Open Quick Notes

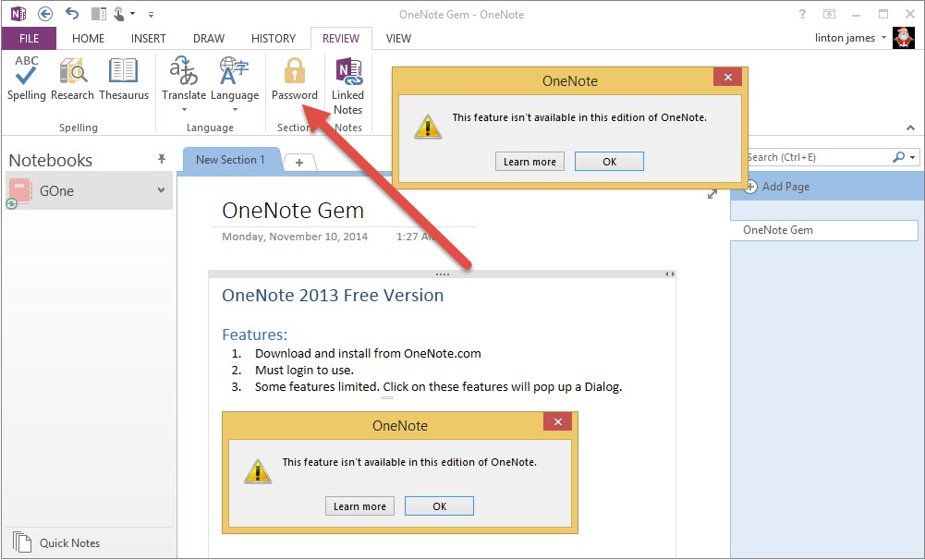click(56, 542)
